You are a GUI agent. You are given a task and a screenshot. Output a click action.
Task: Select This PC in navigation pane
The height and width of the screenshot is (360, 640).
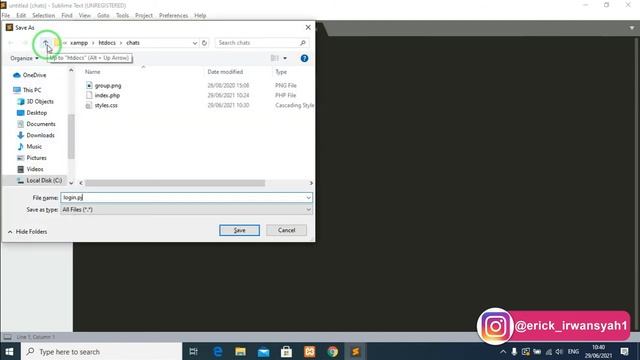[x=27, y=90]
